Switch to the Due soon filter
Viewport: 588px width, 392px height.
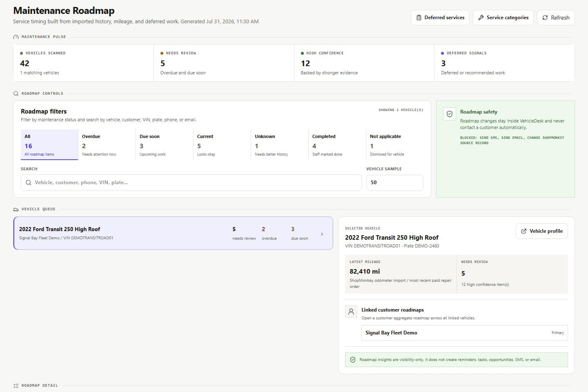(164, 145)
